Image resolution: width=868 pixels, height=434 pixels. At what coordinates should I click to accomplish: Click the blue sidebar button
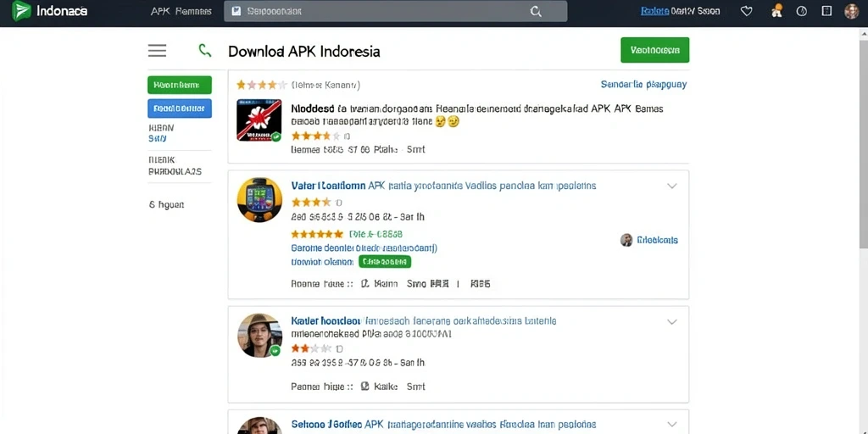point(180,108)
